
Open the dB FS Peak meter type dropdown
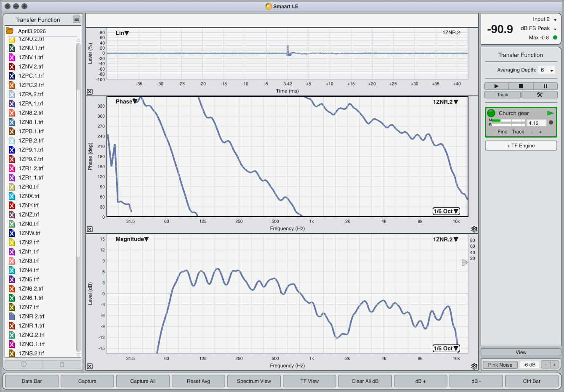pos(539,29)
